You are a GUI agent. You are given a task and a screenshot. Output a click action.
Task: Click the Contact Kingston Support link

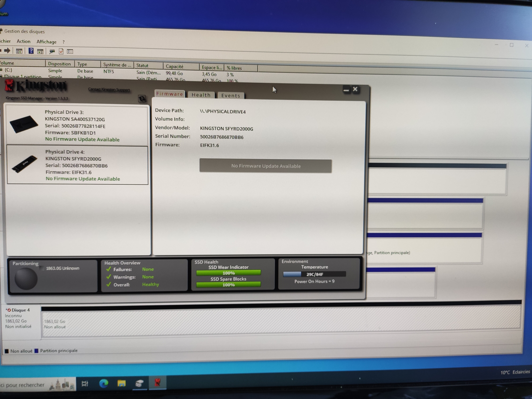point(109,90)
